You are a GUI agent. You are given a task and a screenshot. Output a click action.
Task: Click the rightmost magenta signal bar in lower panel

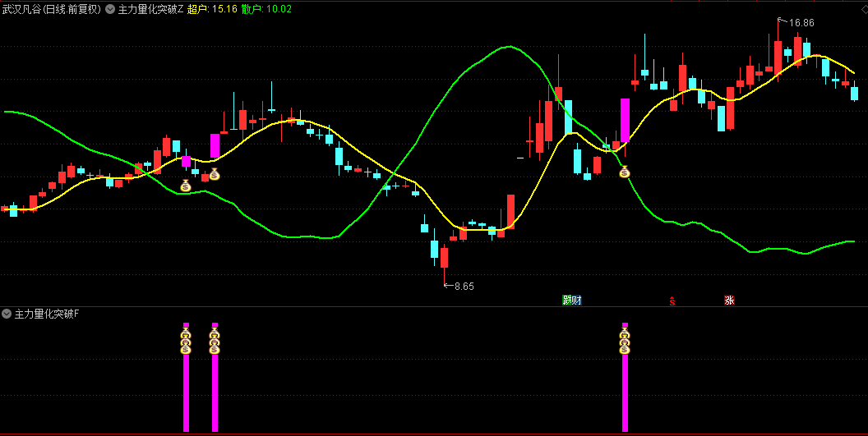[x=625, y=378]
